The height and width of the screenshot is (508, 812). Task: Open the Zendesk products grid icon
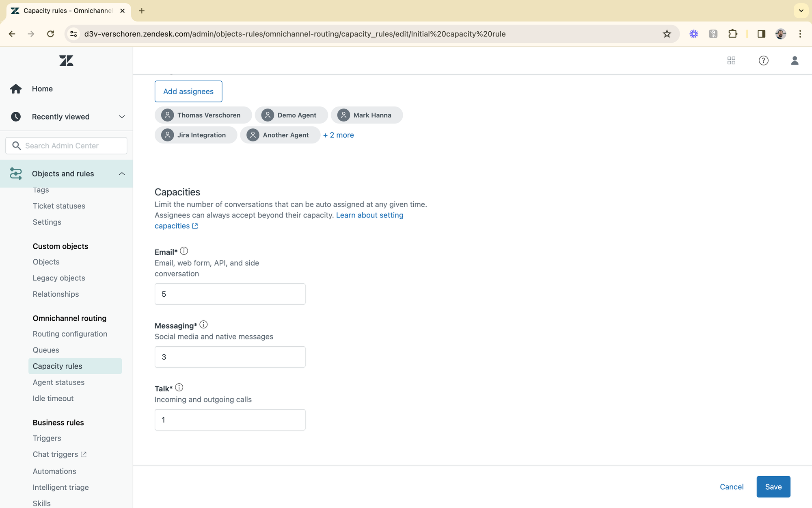pos(731,61)
